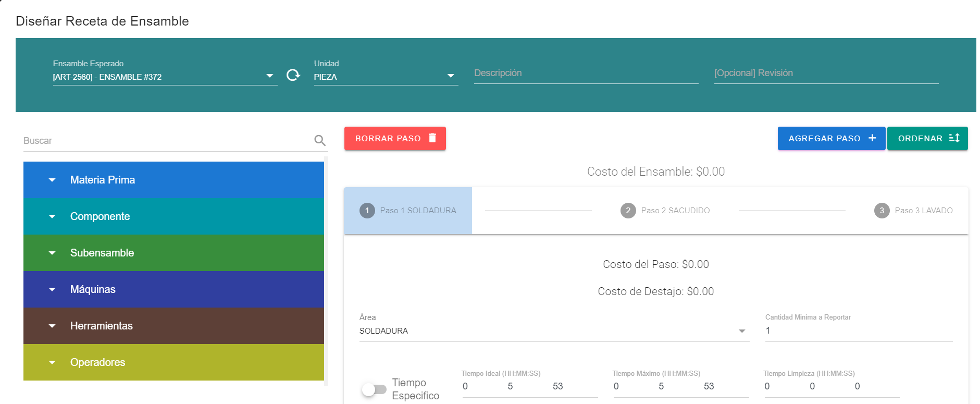
Task: Click step circle number 3
Action: (882, 211)
